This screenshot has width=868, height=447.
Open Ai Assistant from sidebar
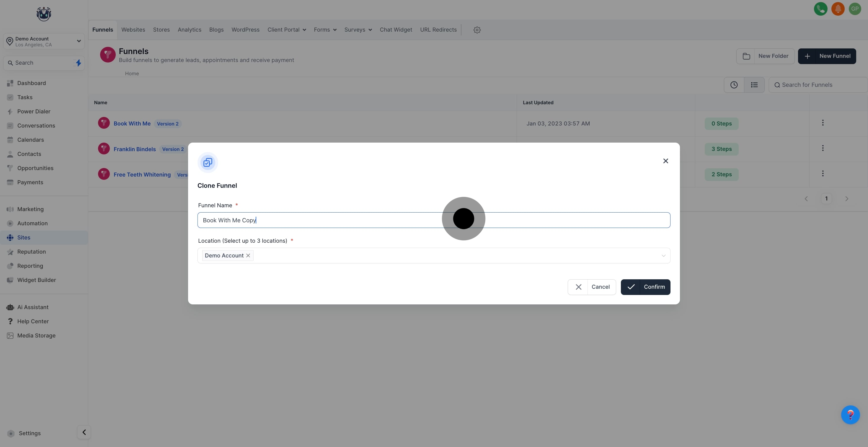(33, 307)
